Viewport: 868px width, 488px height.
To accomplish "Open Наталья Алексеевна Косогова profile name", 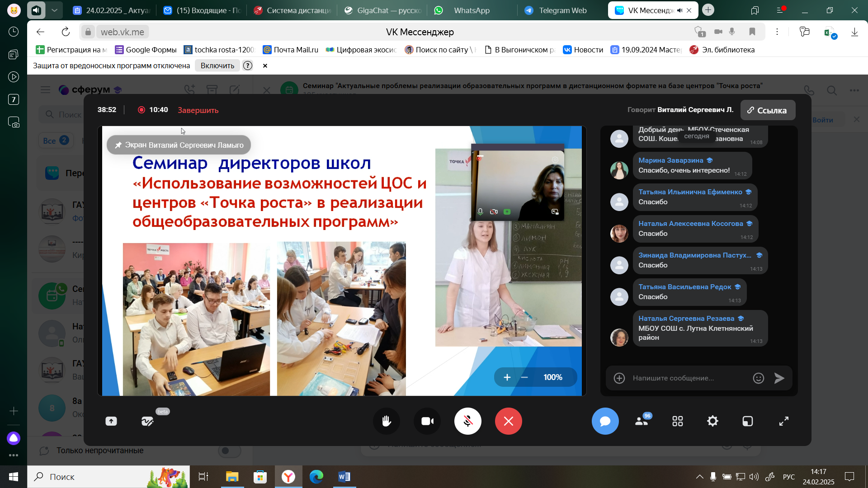I will [x=691, y=224].
